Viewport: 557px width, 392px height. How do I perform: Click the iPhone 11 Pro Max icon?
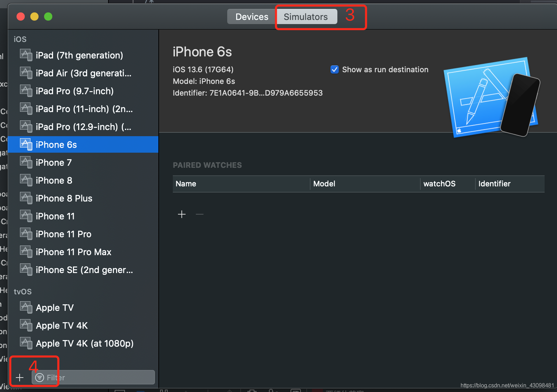pyautogui.click(x=26, y=252)
